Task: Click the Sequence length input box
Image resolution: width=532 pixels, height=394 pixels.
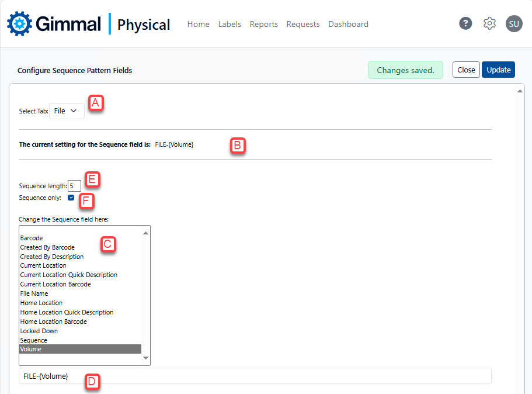Action: [74, 186]
